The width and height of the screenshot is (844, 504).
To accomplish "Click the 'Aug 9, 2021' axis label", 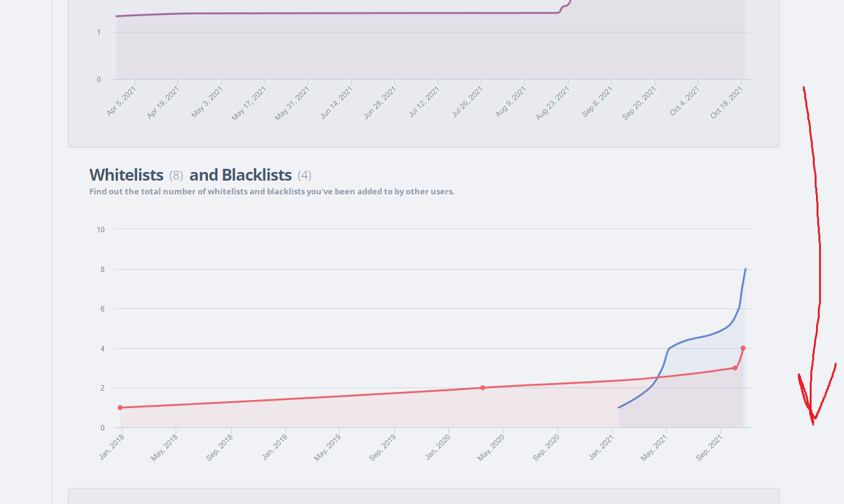I will [x=512, y=101].
